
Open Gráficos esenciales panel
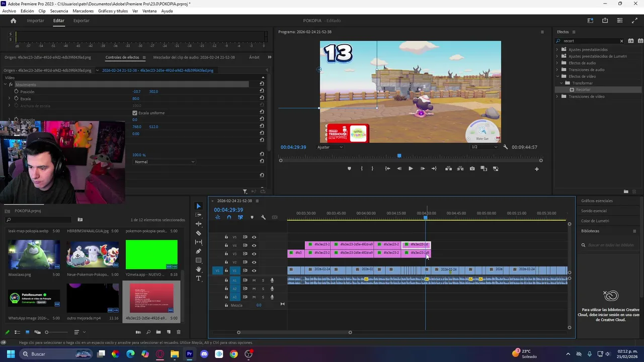[597, 201]
